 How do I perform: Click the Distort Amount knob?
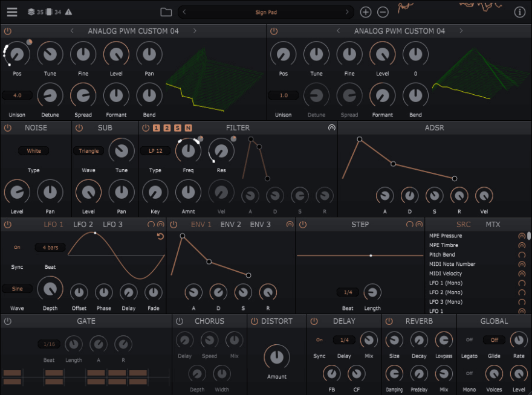[276, 357]
